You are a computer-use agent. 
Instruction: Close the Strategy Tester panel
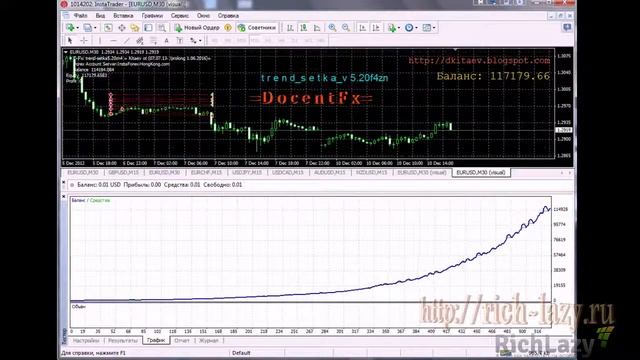64,196
